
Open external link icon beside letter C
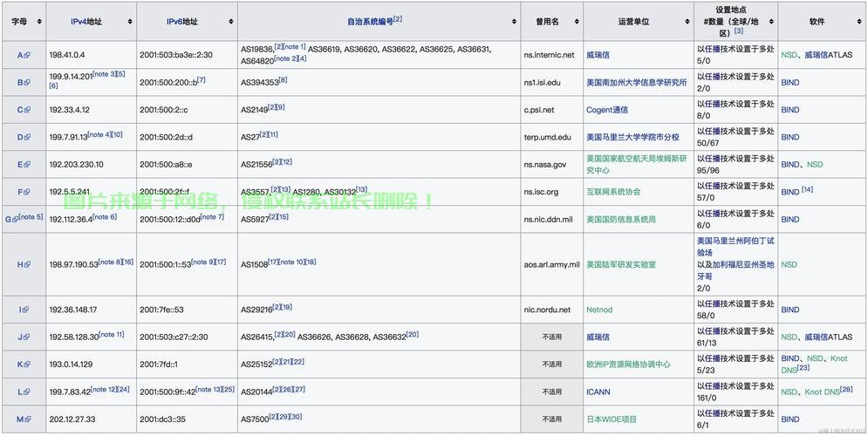pos(28,110)
